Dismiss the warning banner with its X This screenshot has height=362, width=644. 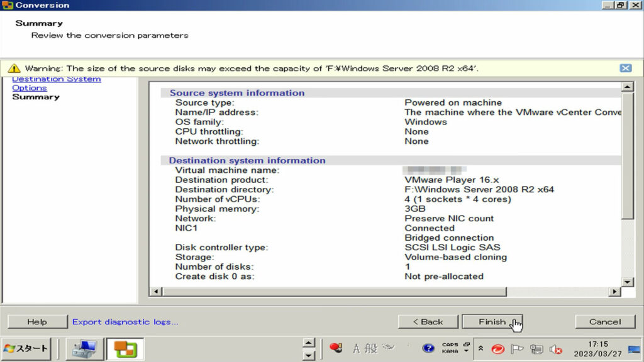click(626, 68)
